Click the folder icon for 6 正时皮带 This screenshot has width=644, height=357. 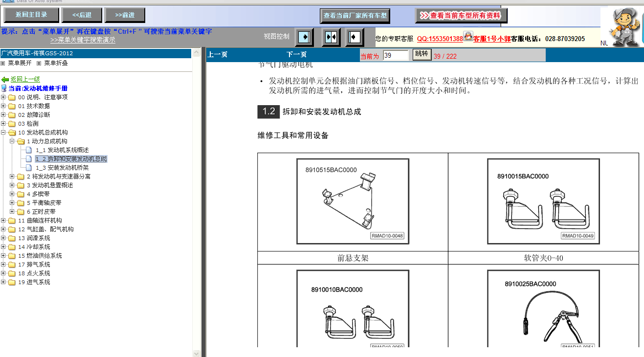tap(21, 212)
